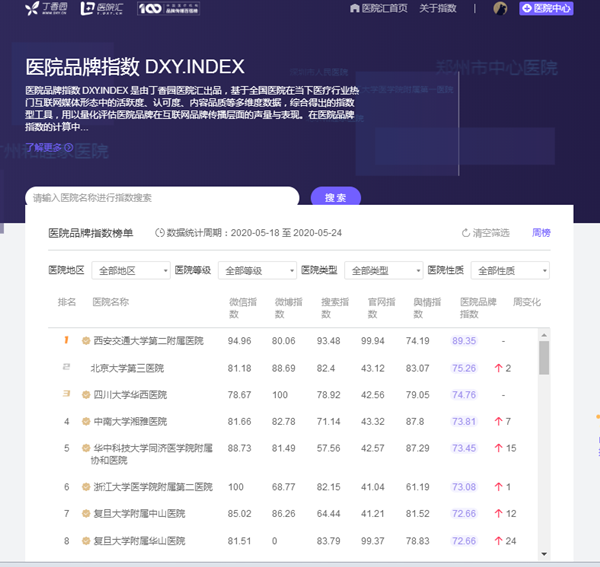Click the table scrollbar up arrow
This screenshot has height=567, width=600.
[x=544, y=335]
